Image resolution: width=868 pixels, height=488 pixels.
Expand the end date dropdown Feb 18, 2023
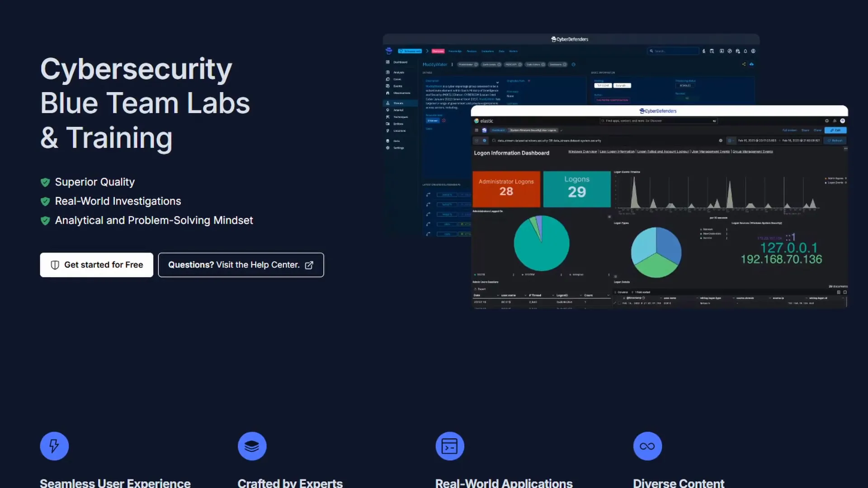(801, 141)
